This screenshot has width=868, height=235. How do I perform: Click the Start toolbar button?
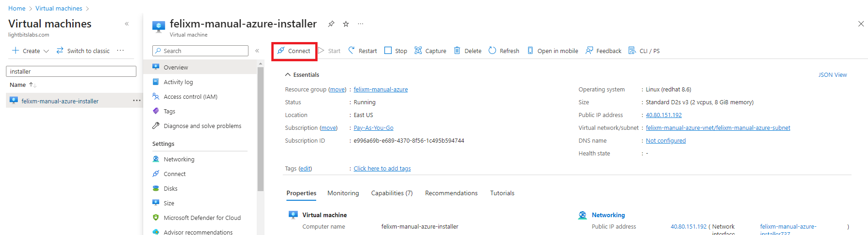[329, 51]
